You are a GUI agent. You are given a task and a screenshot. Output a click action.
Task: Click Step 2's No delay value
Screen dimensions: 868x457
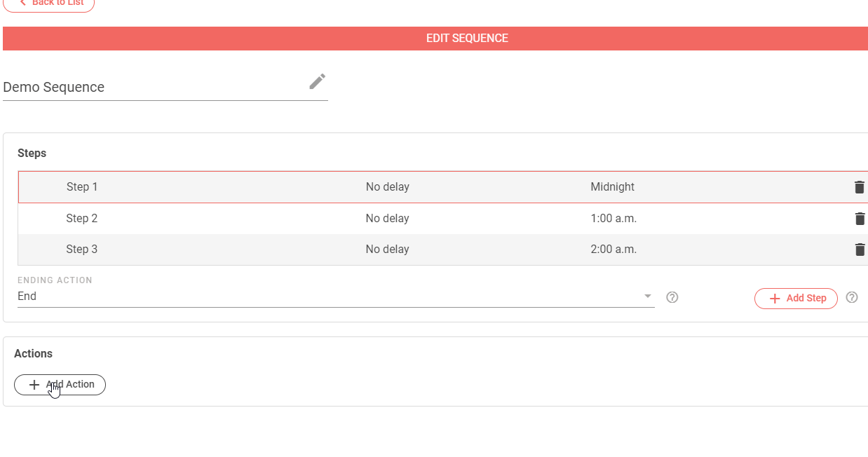point(387,219)
